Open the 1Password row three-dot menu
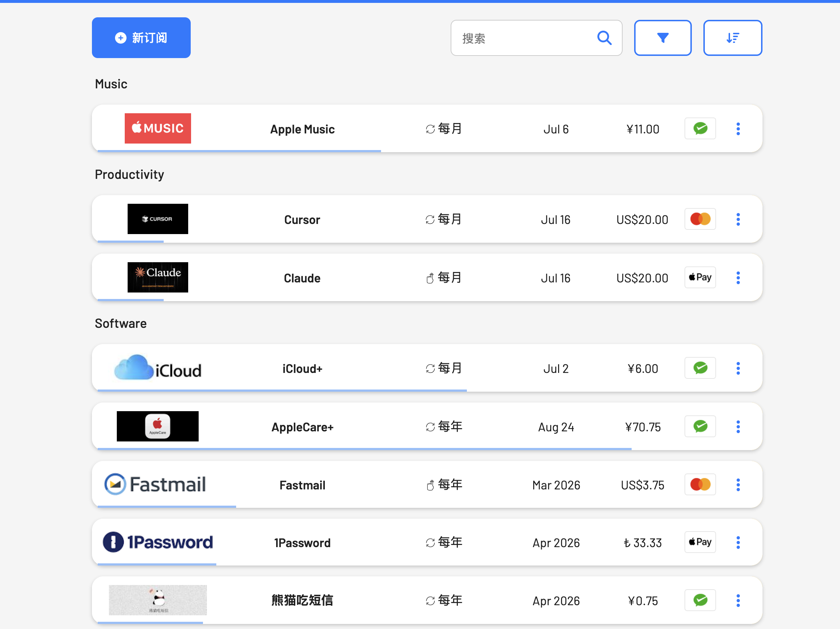The height and width of the screenshot is (629, 840). (738, 542)
